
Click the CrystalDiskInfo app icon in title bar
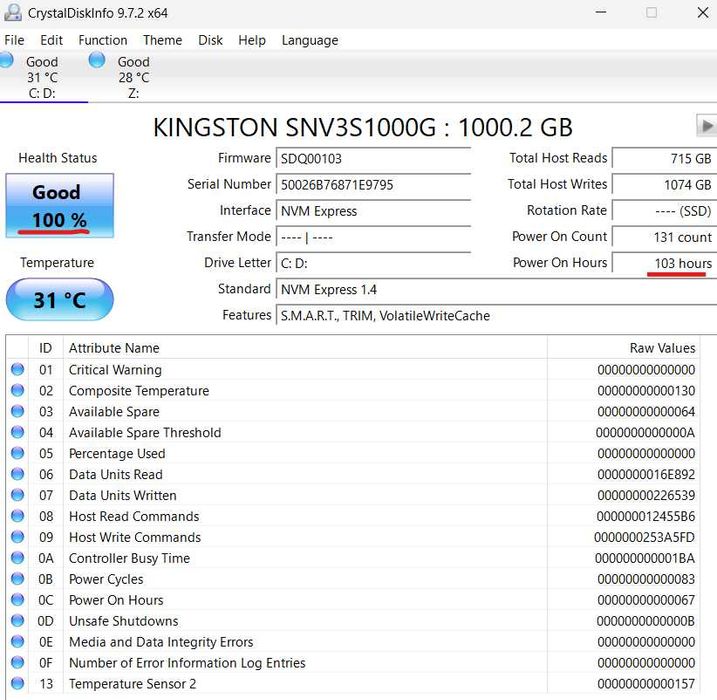click(x=13, y=13)
